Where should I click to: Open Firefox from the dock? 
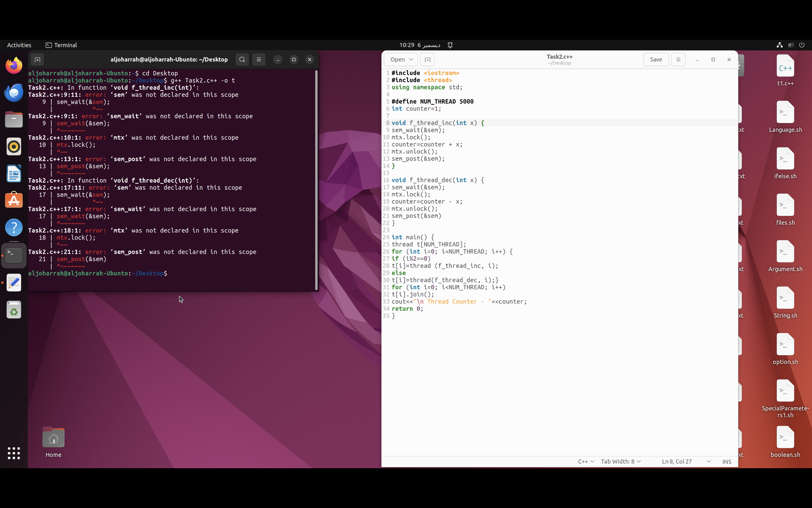[x=14, y=65]
